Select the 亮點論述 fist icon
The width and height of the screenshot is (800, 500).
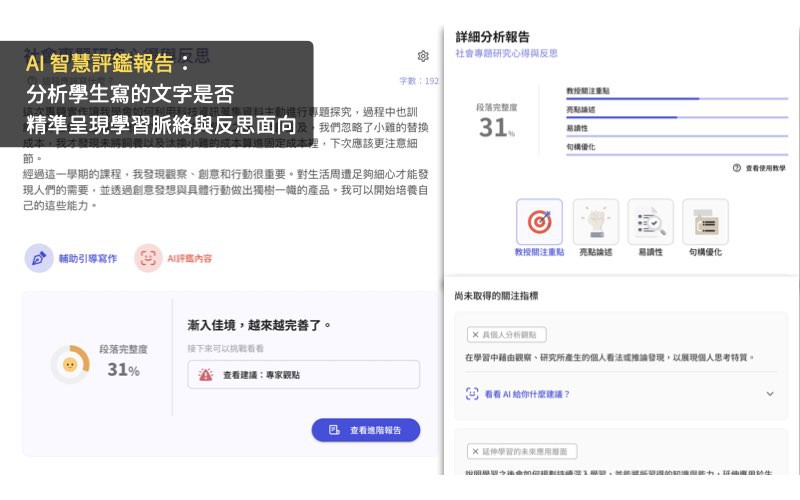coord(596,222)
